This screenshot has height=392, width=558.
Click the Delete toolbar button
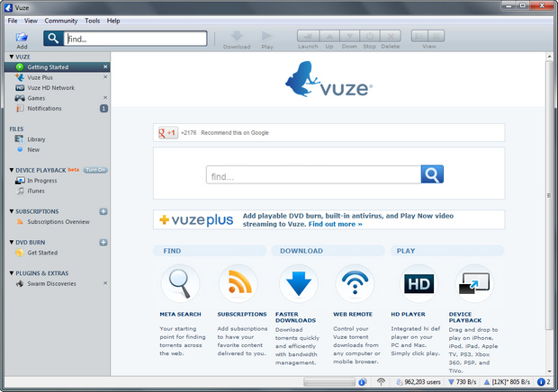click(x=391, y=36)
